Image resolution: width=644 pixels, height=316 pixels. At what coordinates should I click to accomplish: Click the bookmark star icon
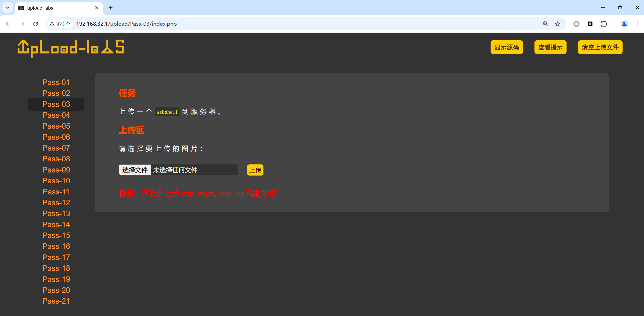pos(558,24)
